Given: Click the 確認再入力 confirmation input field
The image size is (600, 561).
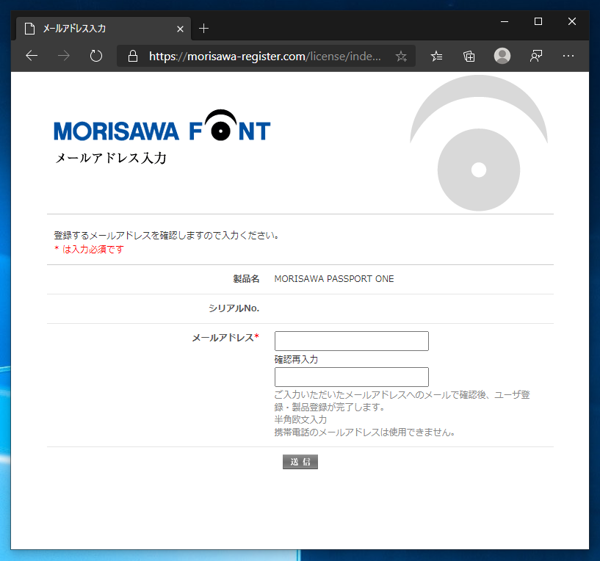Looking at the screenshot, I should coord(351,377).
